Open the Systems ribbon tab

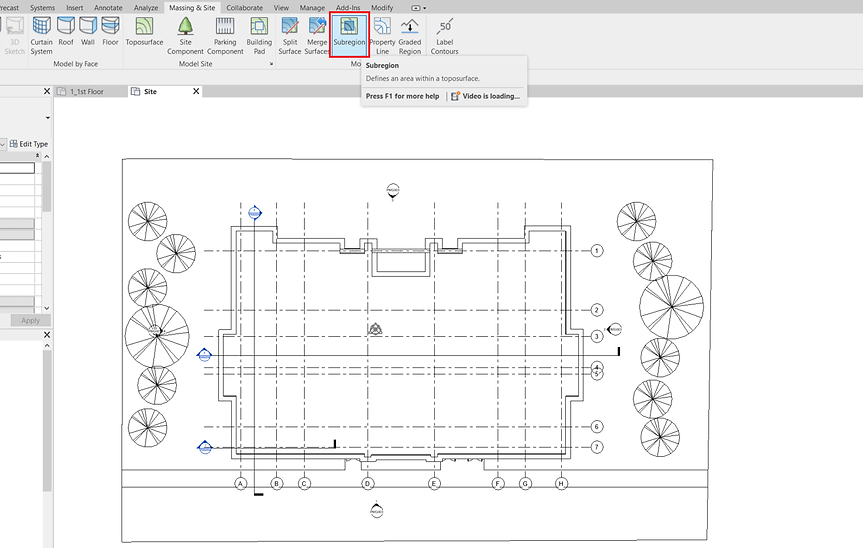42,8
